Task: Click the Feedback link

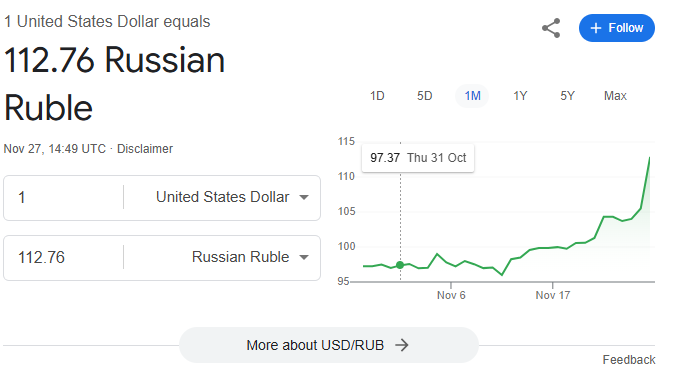Action: point(629,360)
